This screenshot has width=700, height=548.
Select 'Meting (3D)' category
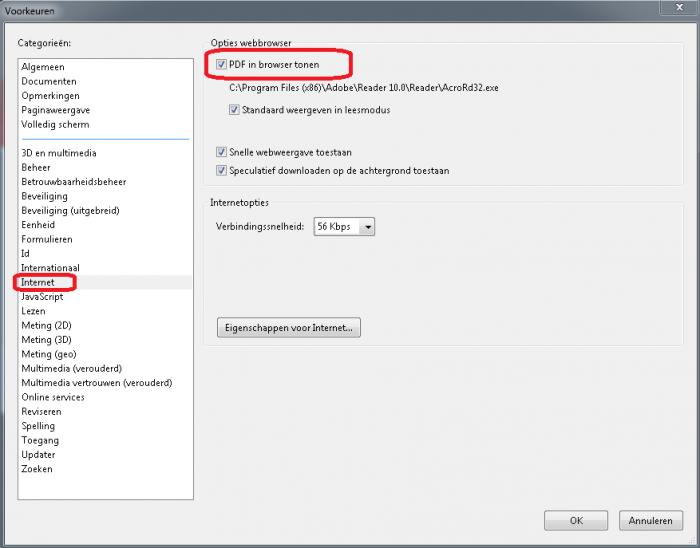[46, 340]
